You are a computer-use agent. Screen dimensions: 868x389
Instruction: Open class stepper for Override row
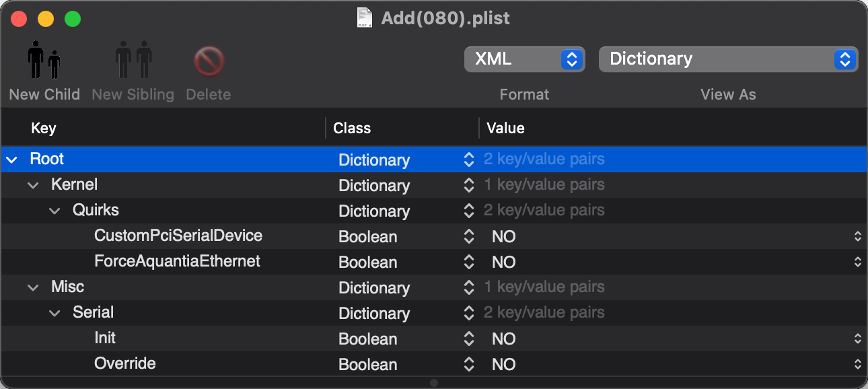469,364
